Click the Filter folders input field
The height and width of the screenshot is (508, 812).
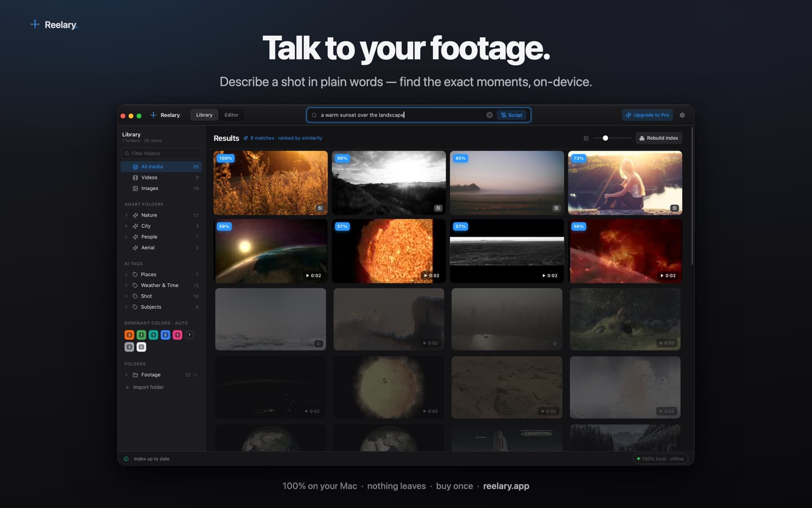point(161,153)
